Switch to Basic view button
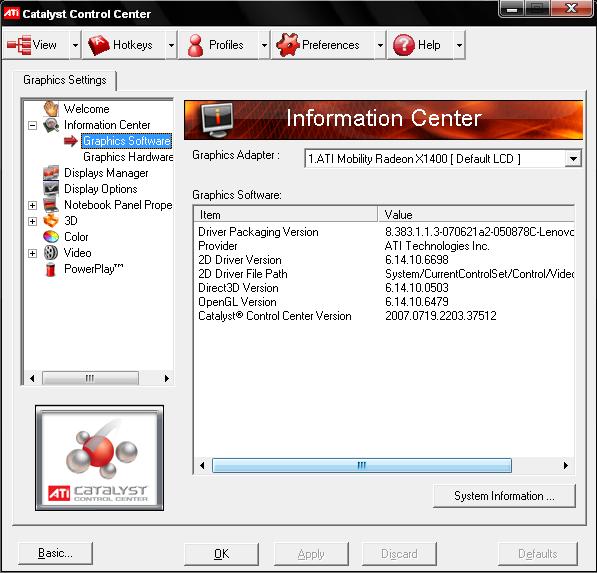The height and width of the screenshot is (573, 597). [55, 553]
